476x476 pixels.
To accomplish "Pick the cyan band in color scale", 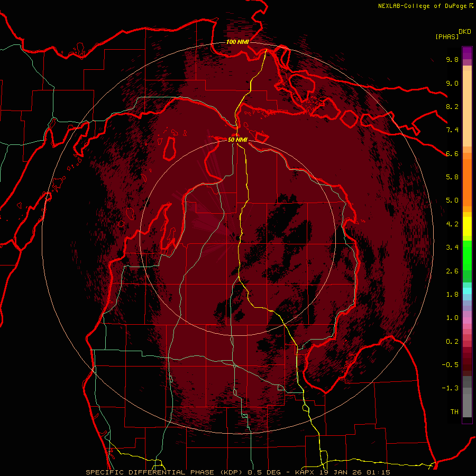I will pyautogui.click(x=467, y=291).
